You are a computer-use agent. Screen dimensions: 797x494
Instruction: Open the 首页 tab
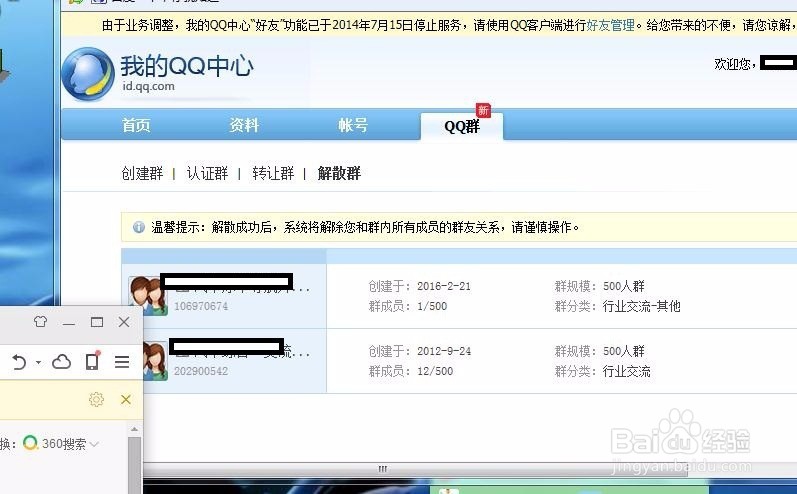point(136,125)
